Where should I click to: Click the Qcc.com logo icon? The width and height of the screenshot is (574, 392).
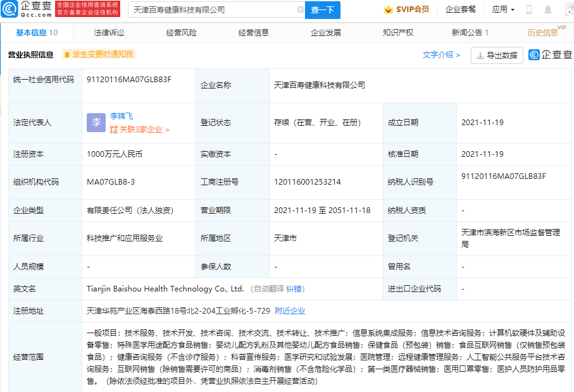[10, 9]
